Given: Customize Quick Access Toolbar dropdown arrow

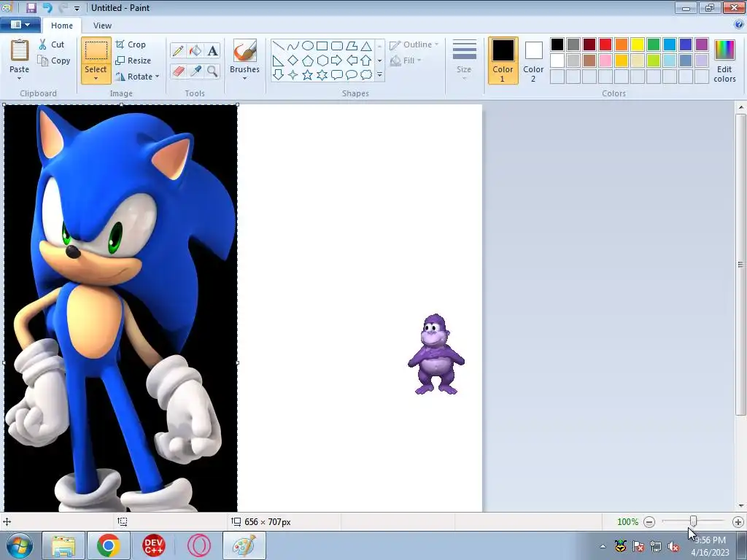Looking at the screenshot, I should [77, 8].
